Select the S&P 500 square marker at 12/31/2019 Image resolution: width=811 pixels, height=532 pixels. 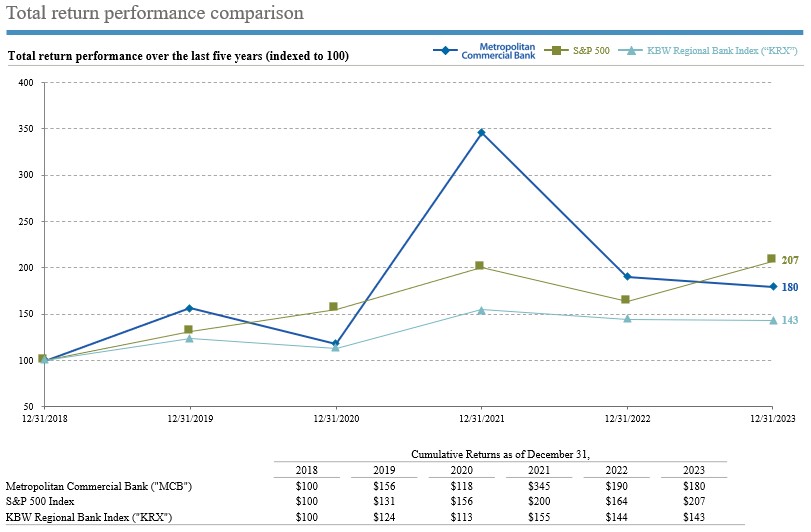(188, 329)
